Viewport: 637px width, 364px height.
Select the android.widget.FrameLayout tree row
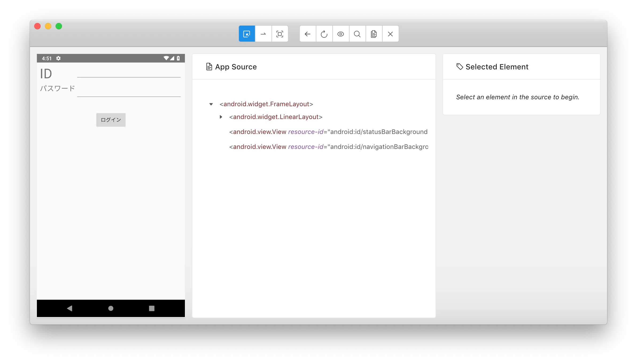pyautogui.click(x=266, y=104)
